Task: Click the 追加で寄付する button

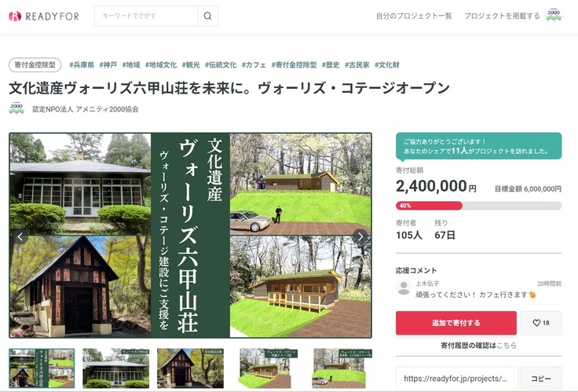Action: pyautogui.click(x=456, y=323)
